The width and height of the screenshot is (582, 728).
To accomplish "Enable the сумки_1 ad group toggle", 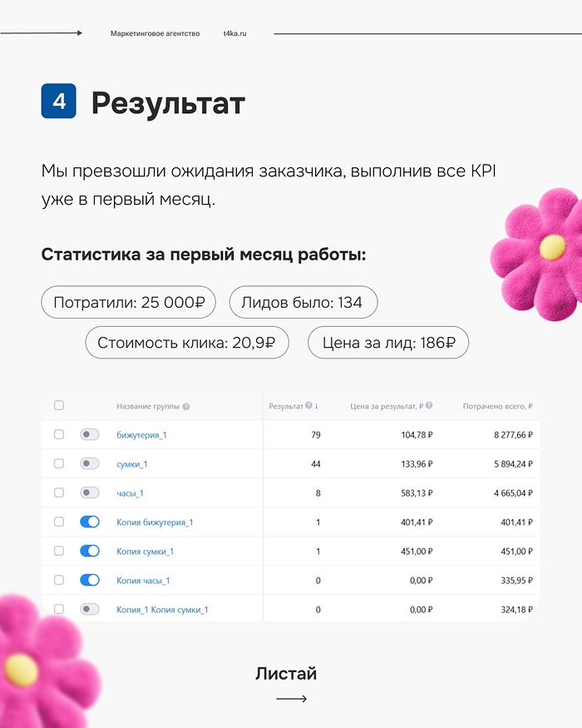I will tap(90, 463).
